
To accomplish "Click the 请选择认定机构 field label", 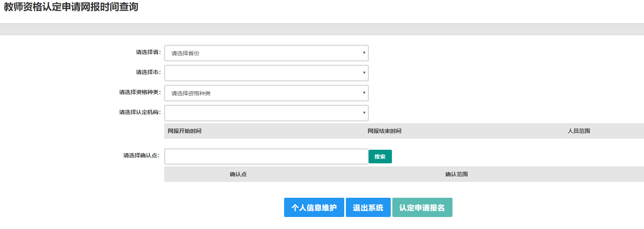I will coord(139,112).
